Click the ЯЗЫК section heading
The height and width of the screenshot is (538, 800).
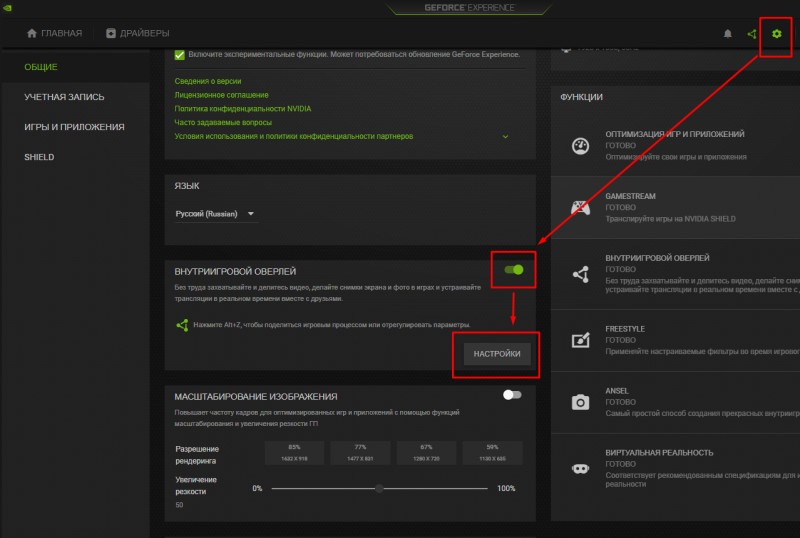point(187,186)
